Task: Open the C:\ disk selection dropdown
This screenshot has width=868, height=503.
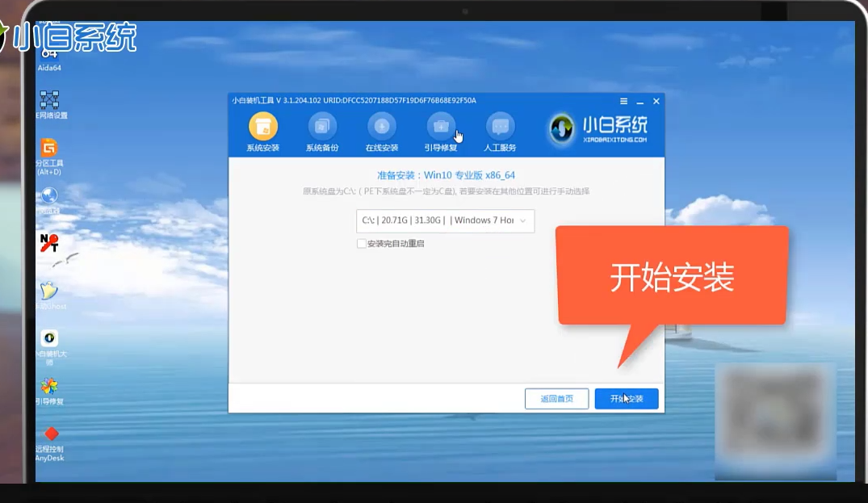Action: coord(446,220)
